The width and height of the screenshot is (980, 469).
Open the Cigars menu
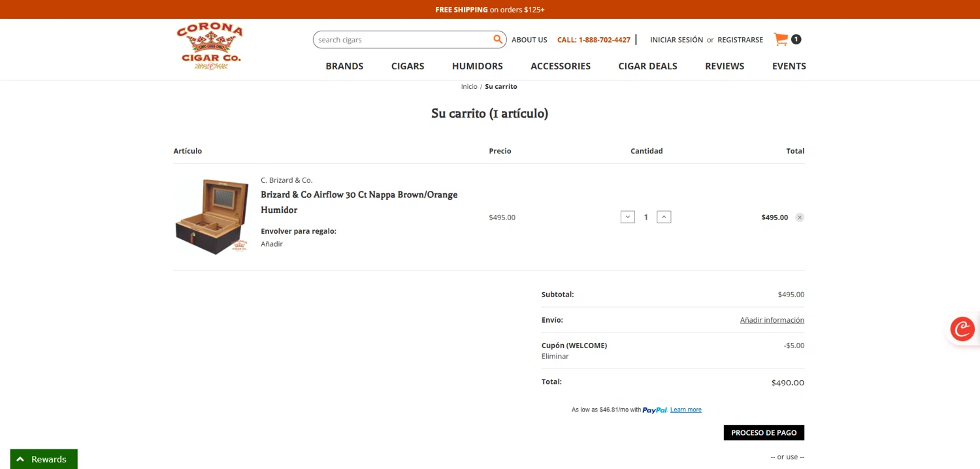click(408, 66)
